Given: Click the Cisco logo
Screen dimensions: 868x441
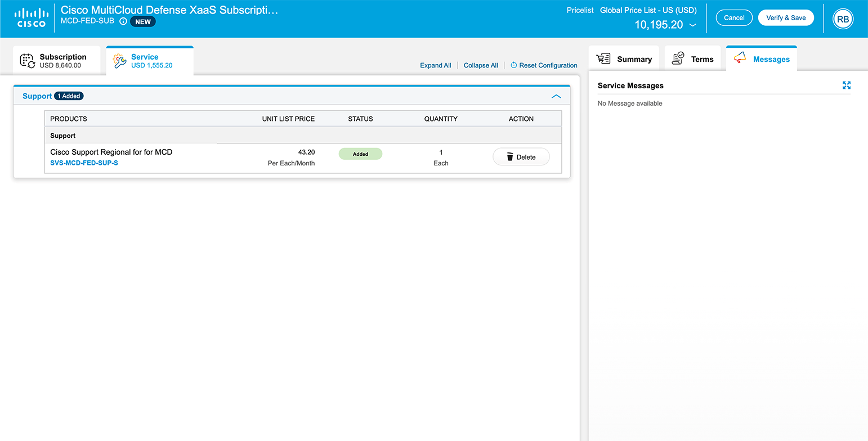Looking at the screenshot, I should click(x=31, y=17).
